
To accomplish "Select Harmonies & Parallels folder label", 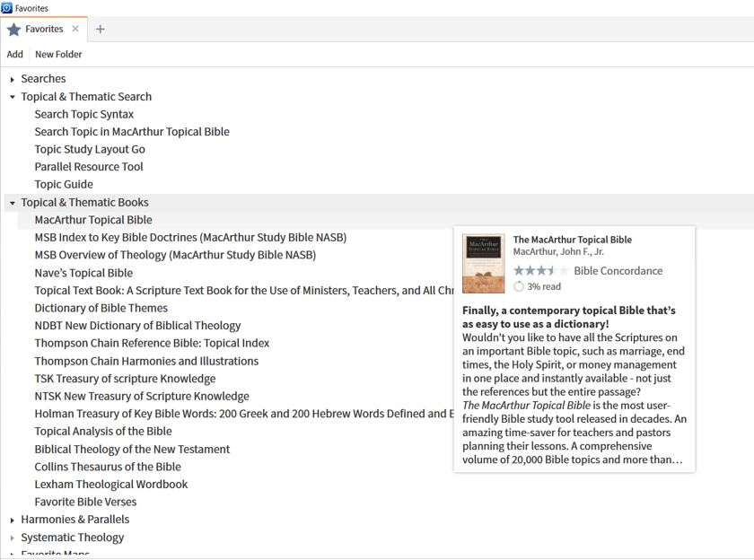I will (x=75, y=520).
